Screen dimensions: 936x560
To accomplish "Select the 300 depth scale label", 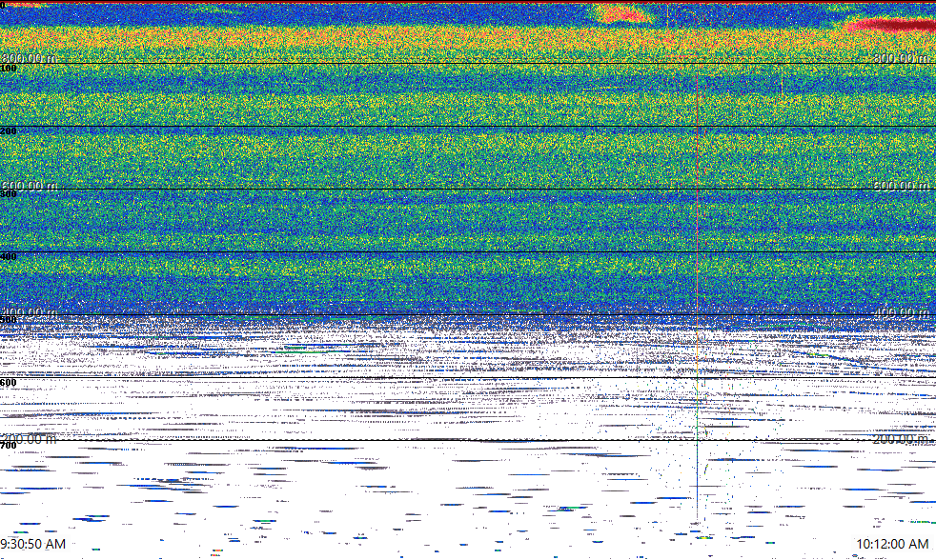I will [x=9, y=194].
